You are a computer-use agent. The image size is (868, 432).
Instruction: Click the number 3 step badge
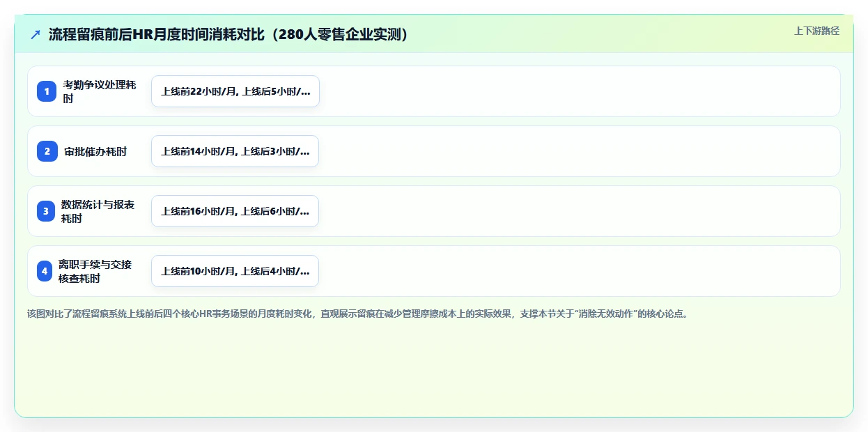[47, 211]
